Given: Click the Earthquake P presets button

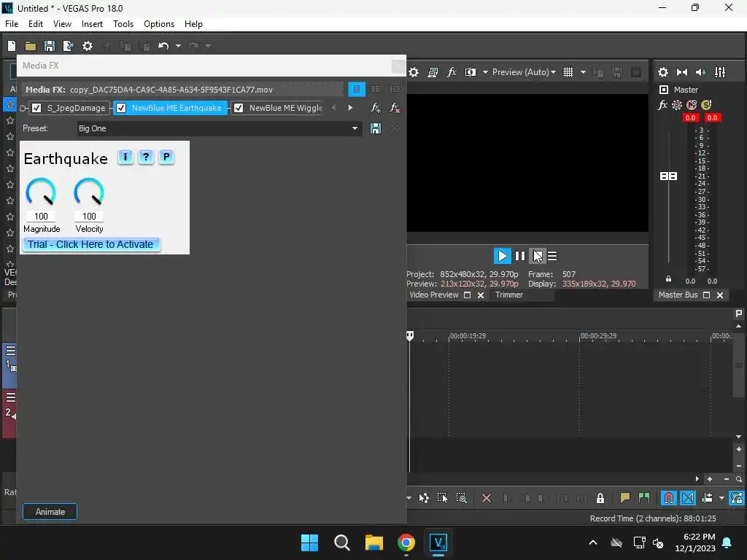Looking at the screenshot, I should coord(166,157).
